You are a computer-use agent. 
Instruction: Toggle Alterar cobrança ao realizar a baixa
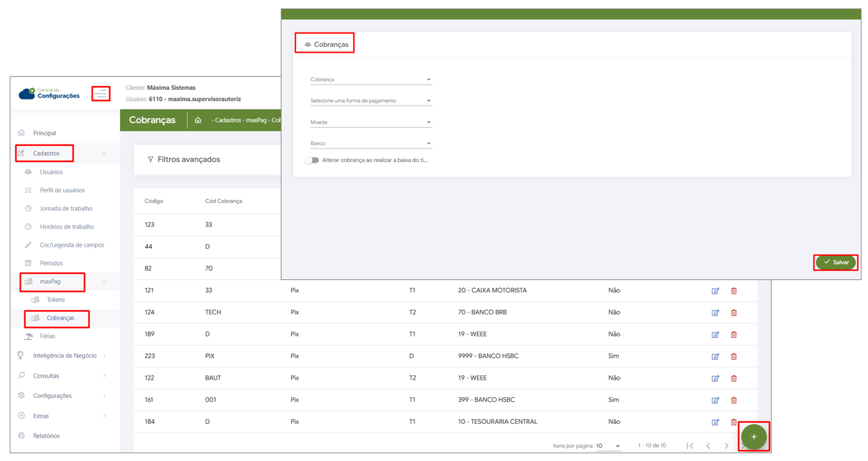313,160
